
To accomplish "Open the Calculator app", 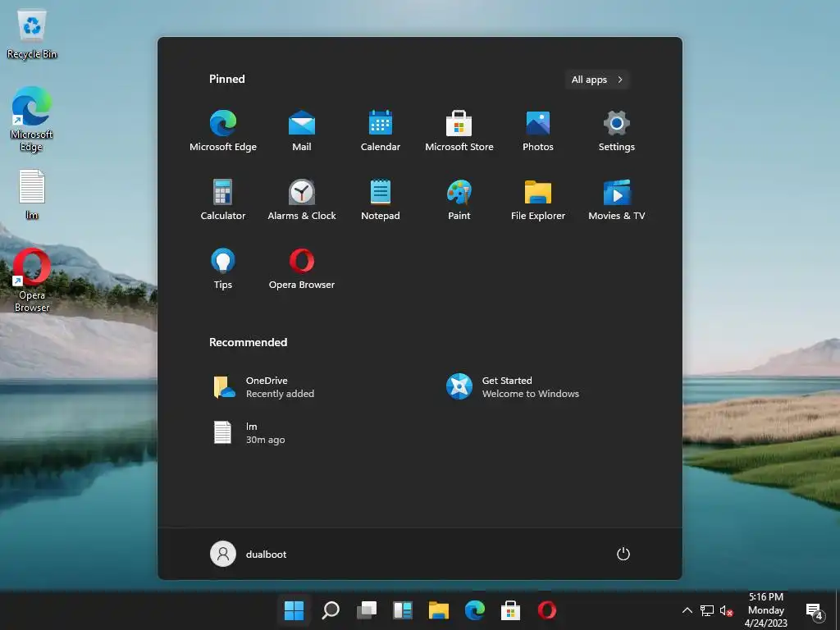I will point(223,200).
